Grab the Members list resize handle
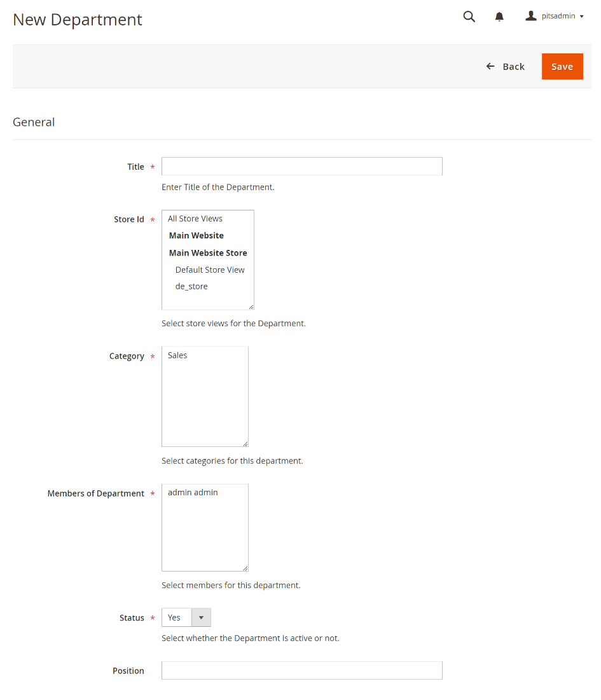Image resolution: width=601 pixels, height=700 pixels. [x=245, y=568]
